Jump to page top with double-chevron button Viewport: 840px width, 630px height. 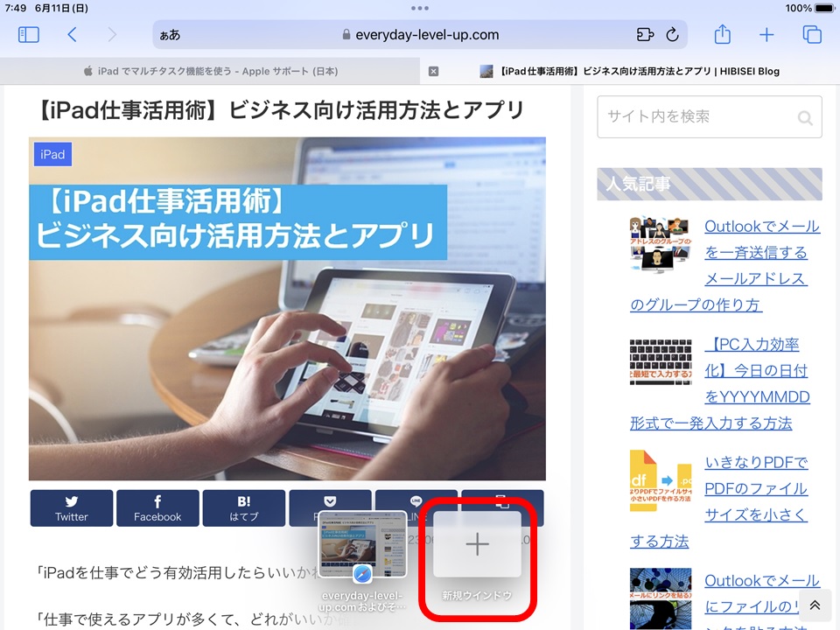click(815, 605)
